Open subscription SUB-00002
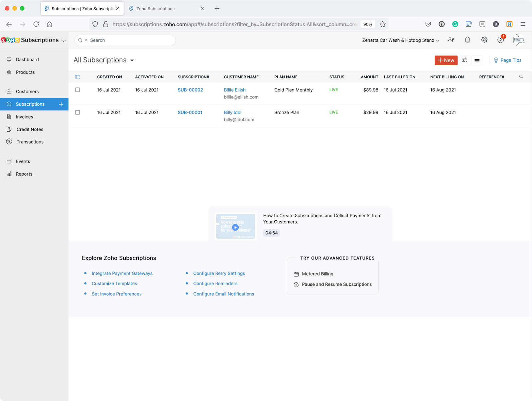Viewport: 532px width, 401px height. [x=190, y=90]
